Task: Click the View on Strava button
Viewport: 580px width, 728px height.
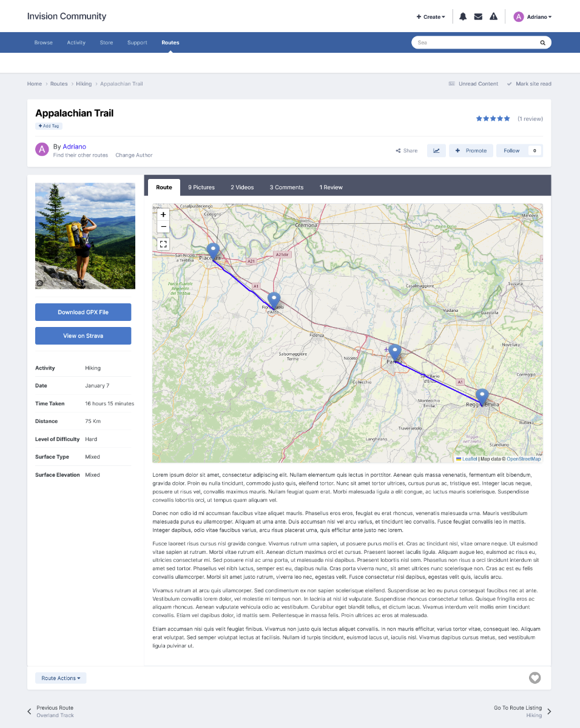Action: point(83,336)
